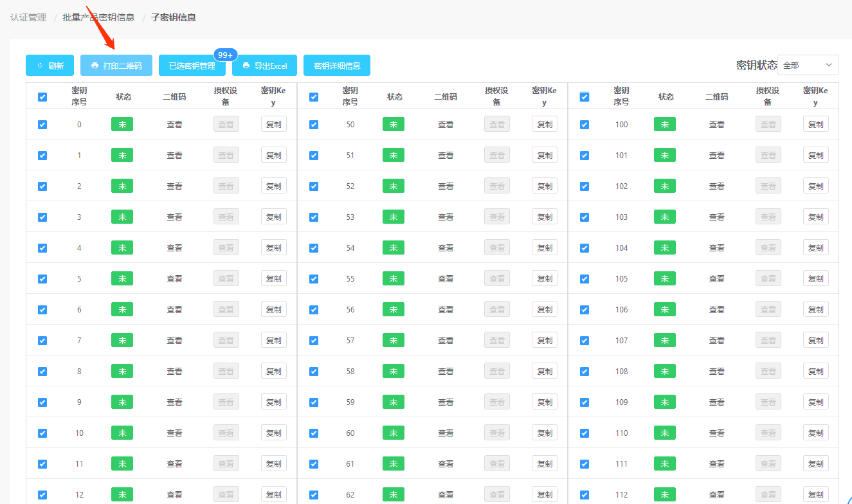View the QR code for key 111
The width and height of the screenshot is (852, 504).
click(717, 464)
